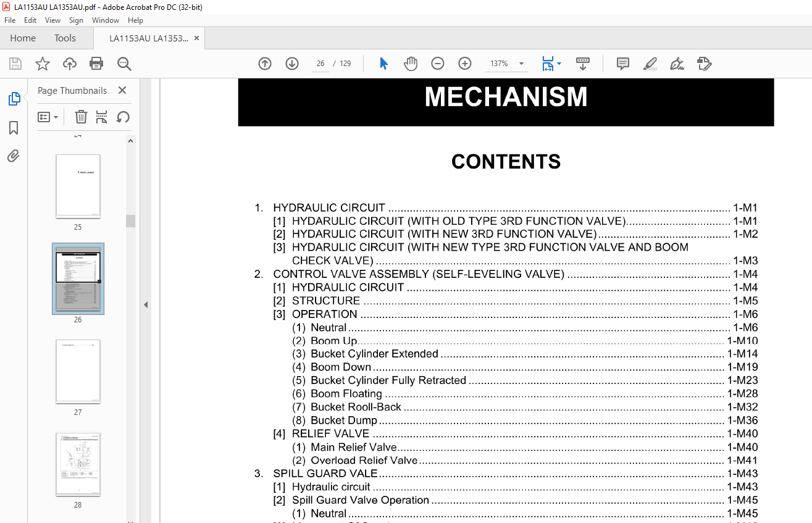Close the Page Thumbnails panel

(x=122, y=90)
